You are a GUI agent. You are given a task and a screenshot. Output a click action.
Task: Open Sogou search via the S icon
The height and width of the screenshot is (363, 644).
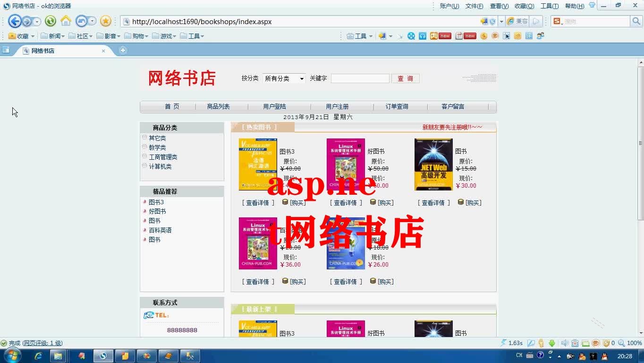pyautogui.click(x=556, y=21)
